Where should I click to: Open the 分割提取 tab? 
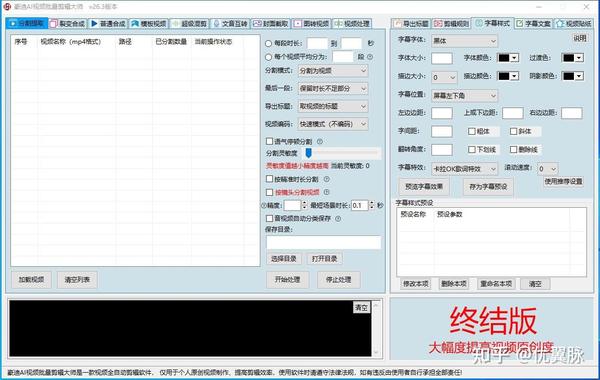tap(27, 23)
